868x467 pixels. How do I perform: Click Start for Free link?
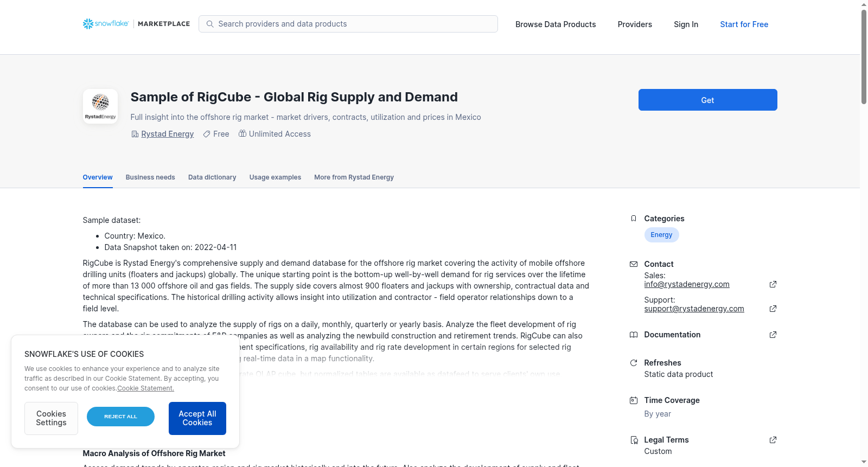744,24
